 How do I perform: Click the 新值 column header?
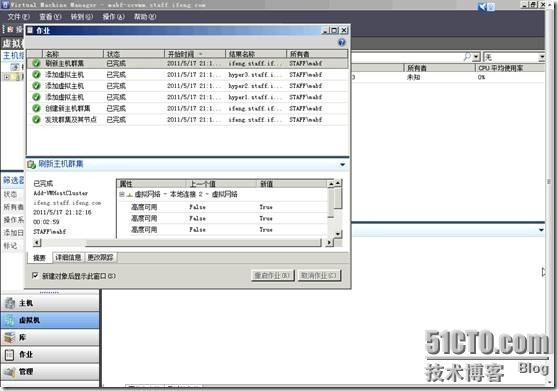point(292,184)
